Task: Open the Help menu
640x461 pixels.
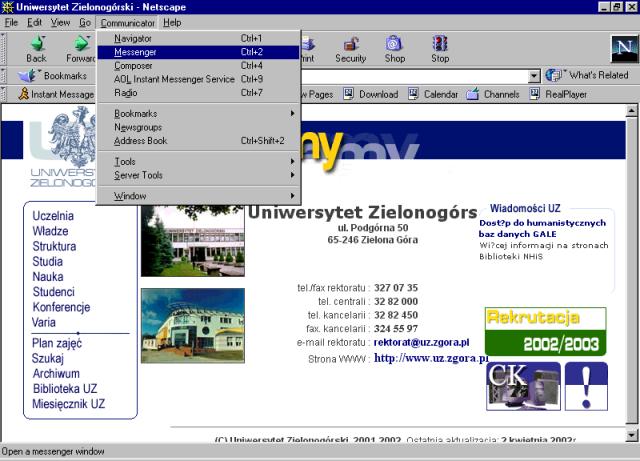Action: (x=172, y=22)
